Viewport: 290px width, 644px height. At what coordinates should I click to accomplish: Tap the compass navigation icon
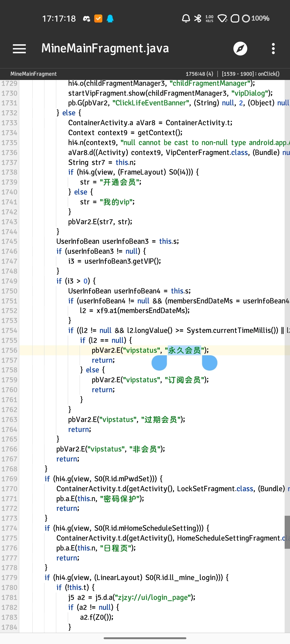240,49
